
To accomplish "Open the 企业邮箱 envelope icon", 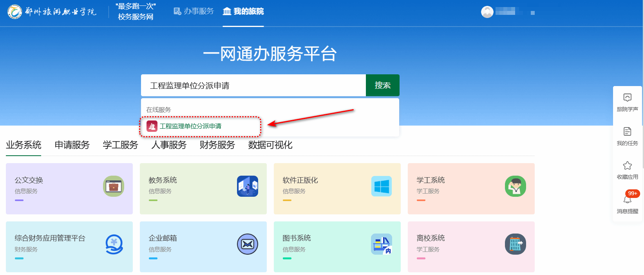I will tap(247, 244).
